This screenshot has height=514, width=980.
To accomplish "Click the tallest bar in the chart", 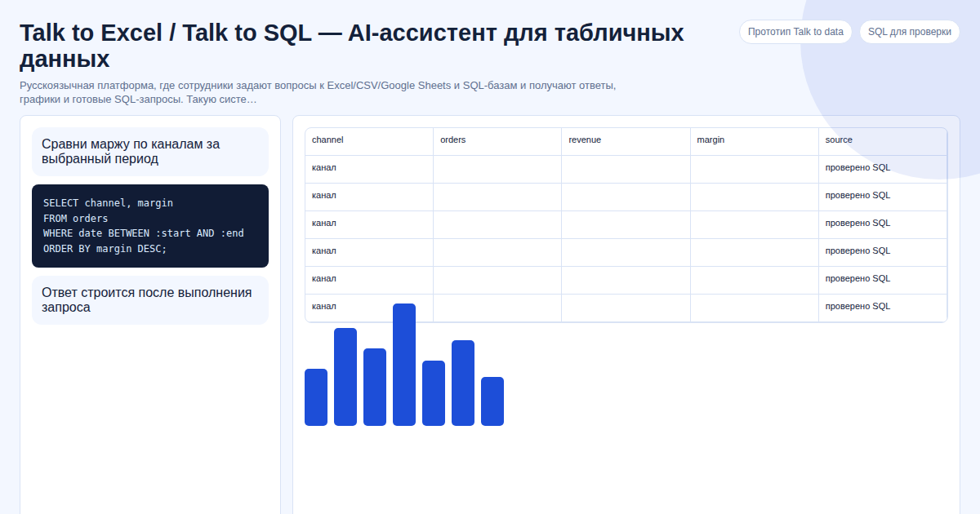I will tap(404, 365).
